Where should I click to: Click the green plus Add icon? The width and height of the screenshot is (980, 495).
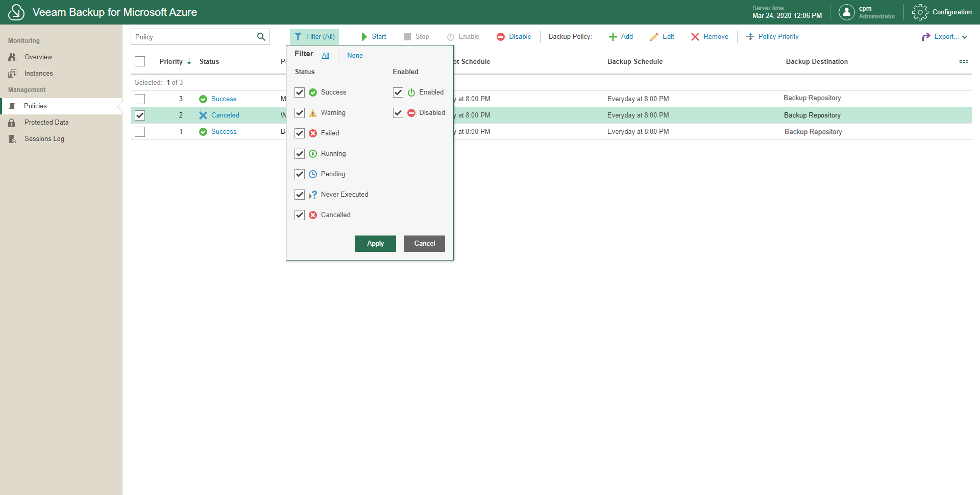613,37
